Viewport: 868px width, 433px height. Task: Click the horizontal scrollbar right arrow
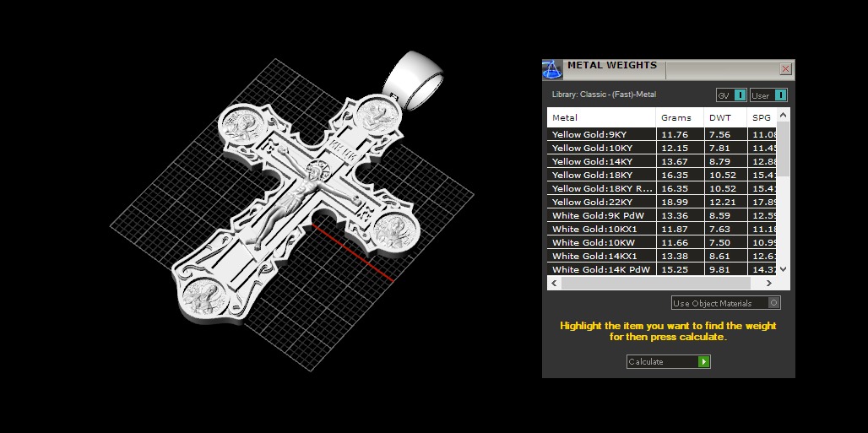[769, 283]
